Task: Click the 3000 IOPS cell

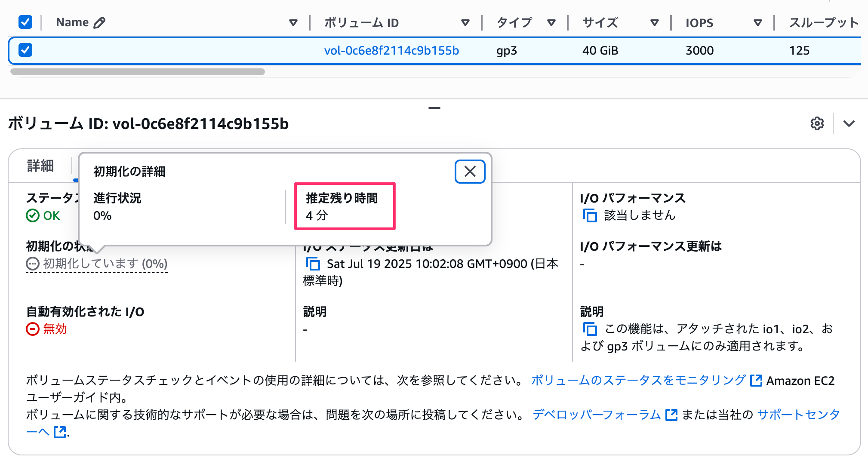Action: click(x=700, y=51)
